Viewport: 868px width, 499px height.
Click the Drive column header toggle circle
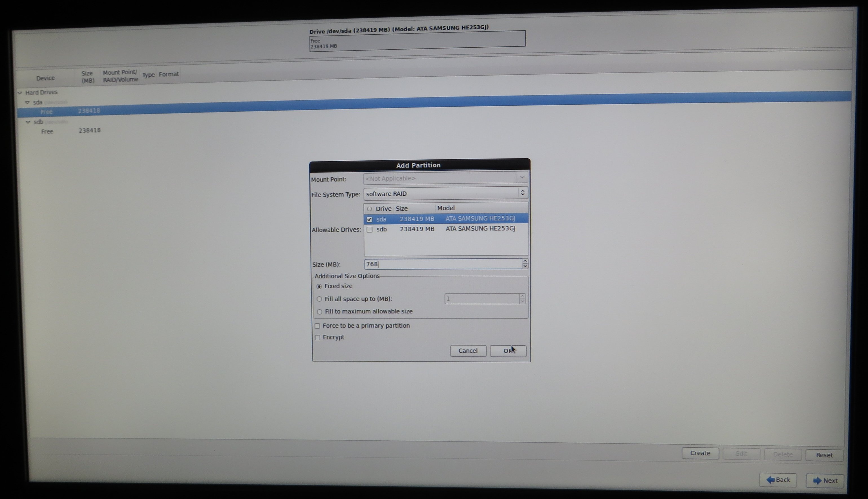tap(369, 209)
